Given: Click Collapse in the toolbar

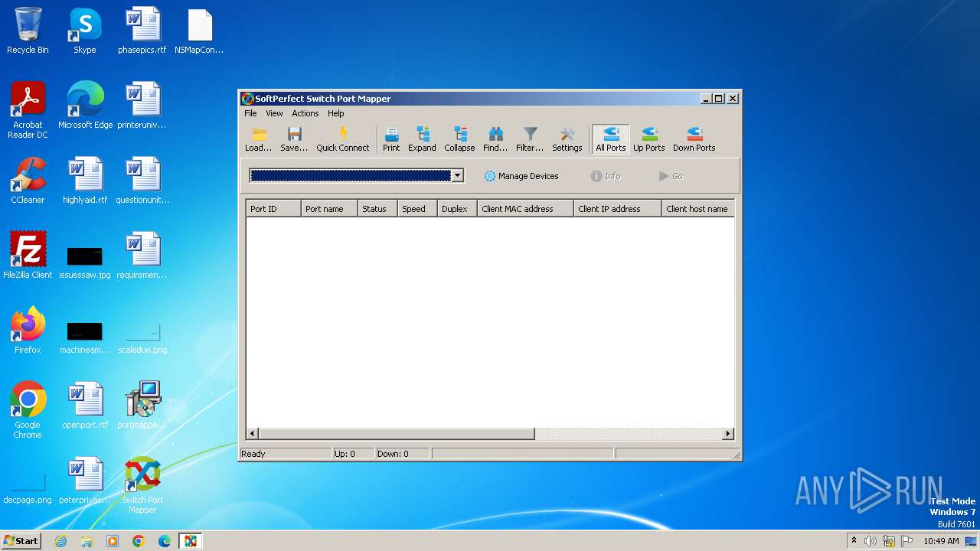Looking at the screenshot, I should (x=459, y=139).
